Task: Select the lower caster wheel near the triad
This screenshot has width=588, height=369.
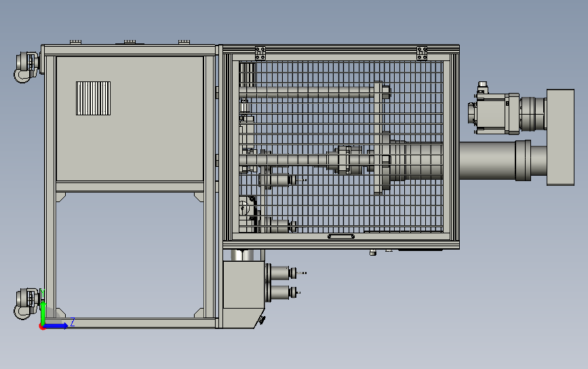Action: coord(27,304)
